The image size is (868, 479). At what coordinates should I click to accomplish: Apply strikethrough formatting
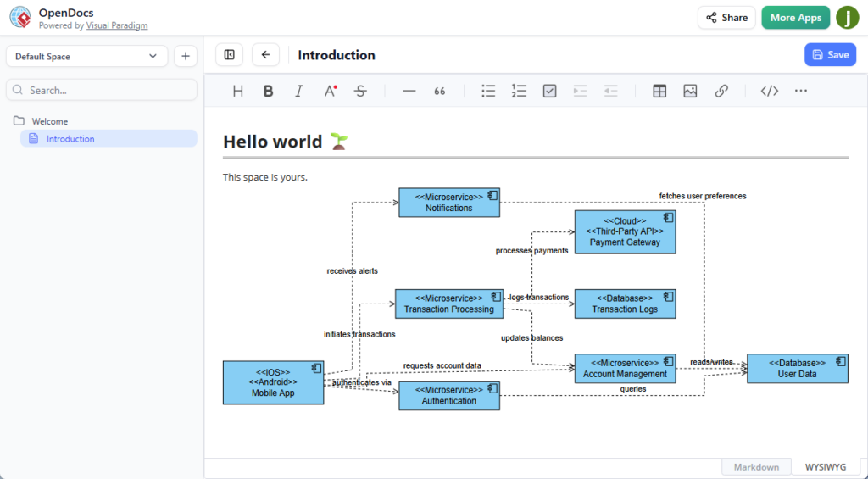[360, 92]
